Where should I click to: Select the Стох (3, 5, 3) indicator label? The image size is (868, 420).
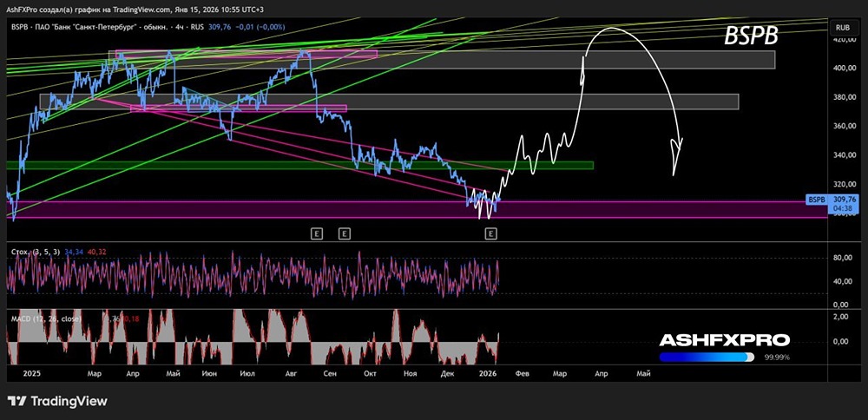coord(36,252)
